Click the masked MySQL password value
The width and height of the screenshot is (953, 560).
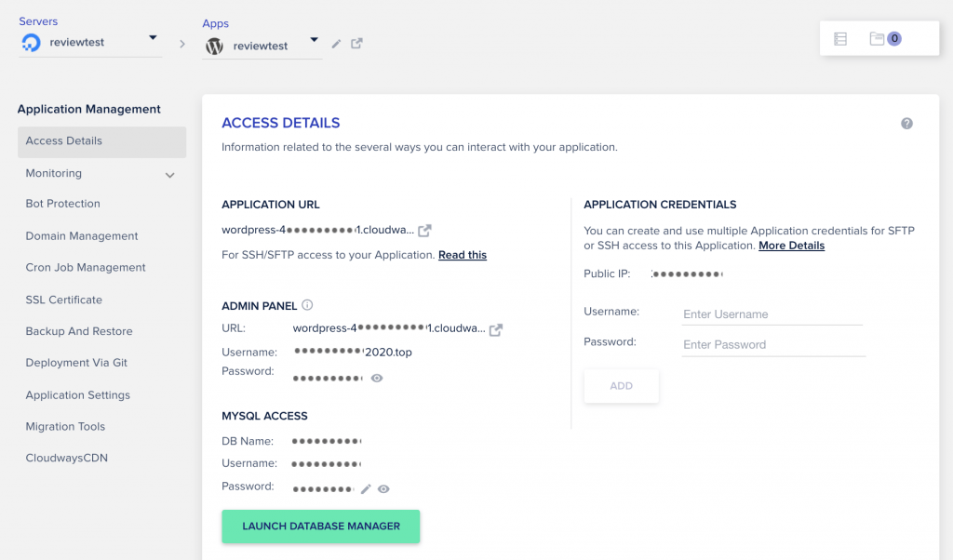(323, 489)
